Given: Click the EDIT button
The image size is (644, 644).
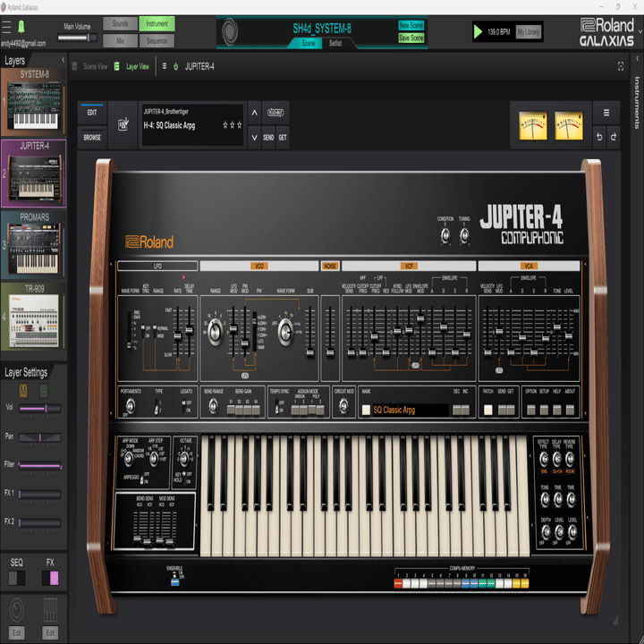Looking at the screenshot, I should 92,113.
